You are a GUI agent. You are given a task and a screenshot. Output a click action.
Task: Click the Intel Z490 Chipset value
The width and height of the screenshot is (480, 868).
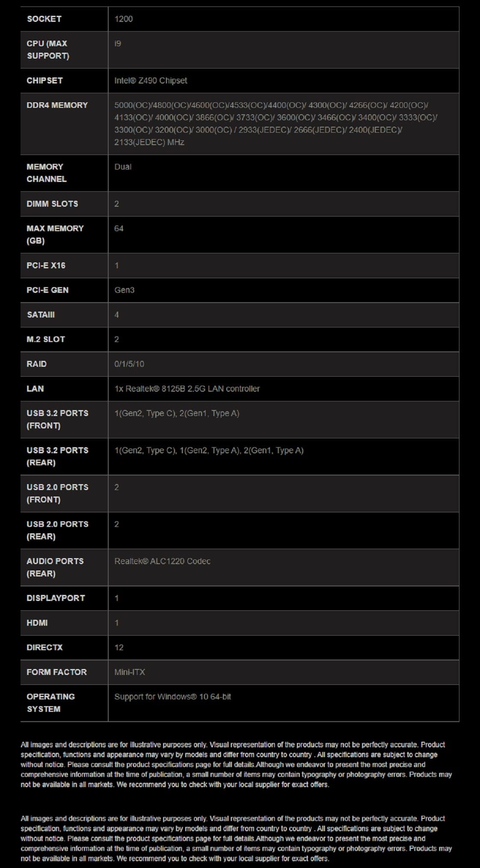[151, 80]
